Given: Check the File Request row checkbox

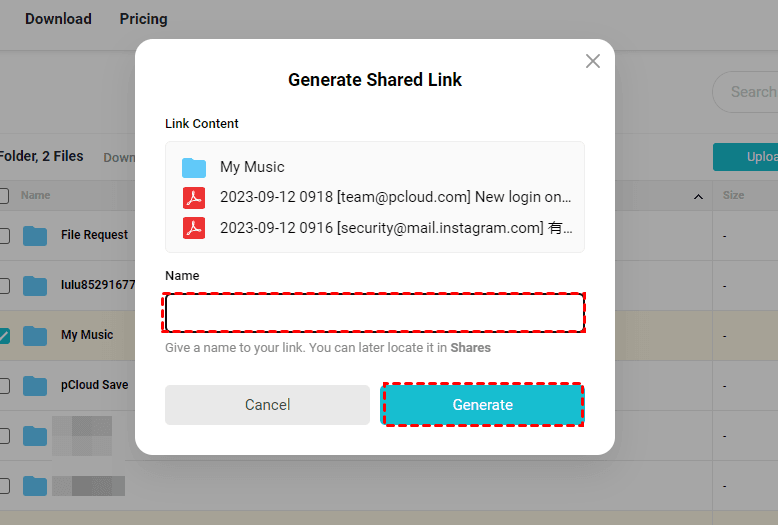Looking at the screenshot, I should pyautogui.click(x=4, y=236).
